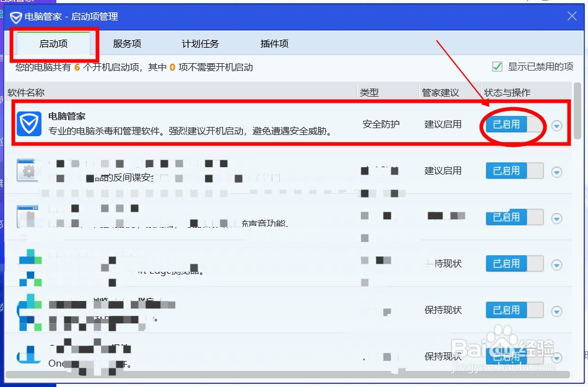Toggle 已启用 switch of the fifth startup item

click(514, 310)
